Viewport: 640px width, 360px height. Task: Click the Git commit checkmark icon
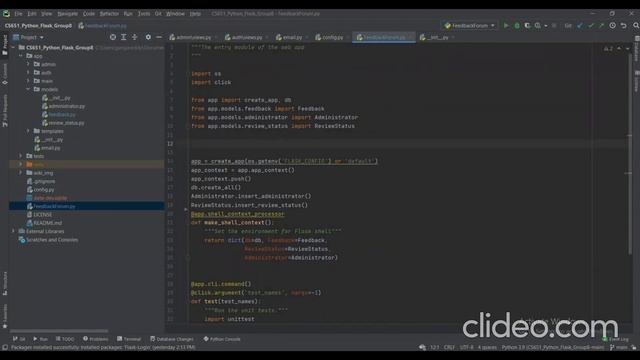click(x=591, y=25)
